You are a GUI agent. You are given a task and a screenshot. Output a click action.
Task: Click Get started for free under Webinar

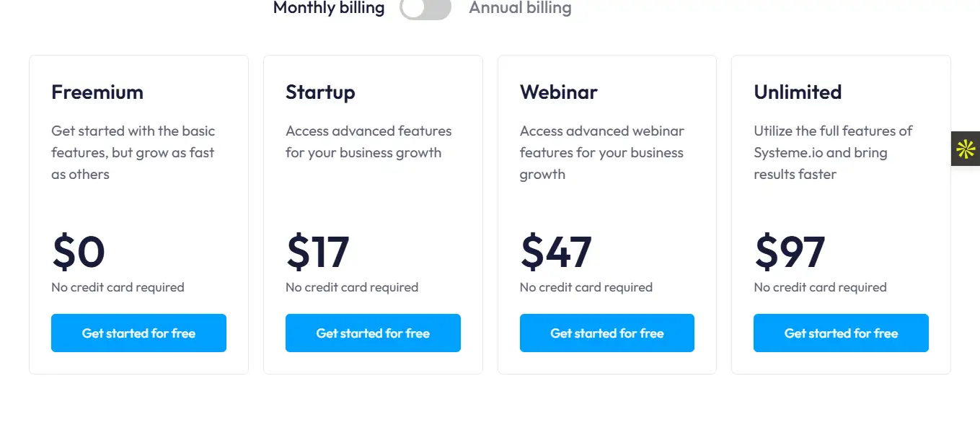tap(606, 333)
